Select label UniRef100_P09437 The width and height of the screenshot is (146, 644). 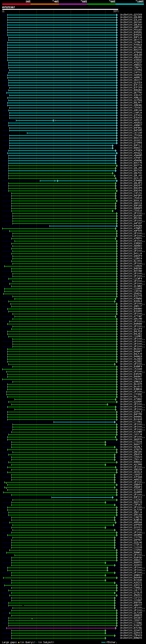[x=131, y=625]
